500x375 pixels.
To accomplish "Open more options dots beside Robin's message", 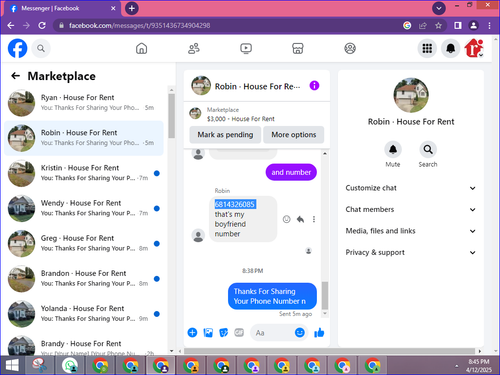I will 314,219.
